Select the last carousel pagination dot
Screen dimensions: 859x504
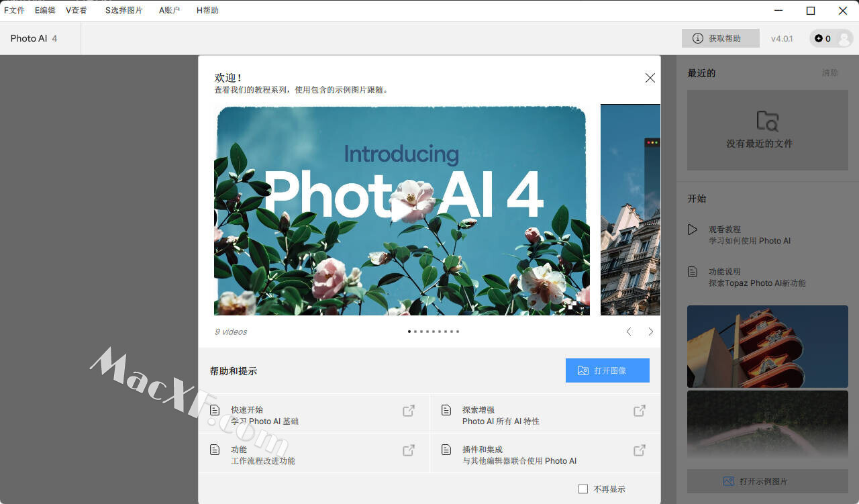[458, 332]
